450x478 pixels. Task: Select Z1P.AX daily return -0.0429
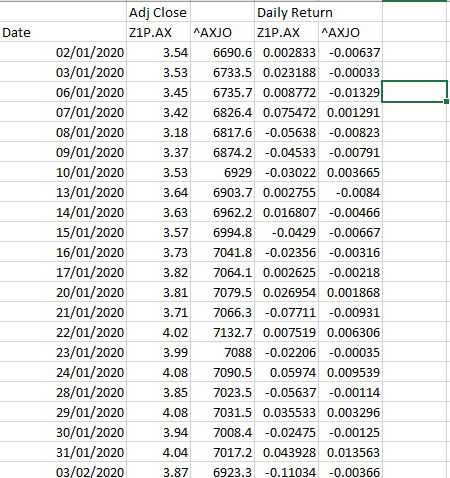(286, 232)
